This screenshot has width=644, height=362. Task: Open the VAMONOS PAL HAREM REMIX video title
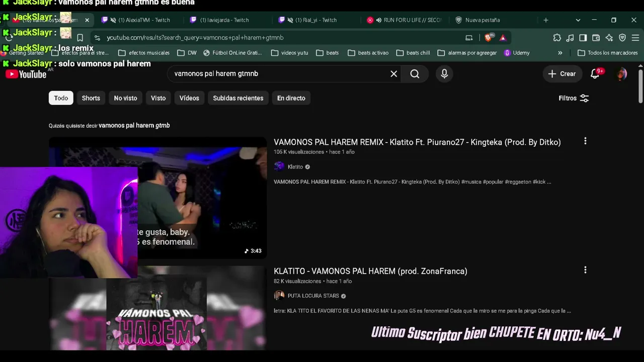(417, 142)
